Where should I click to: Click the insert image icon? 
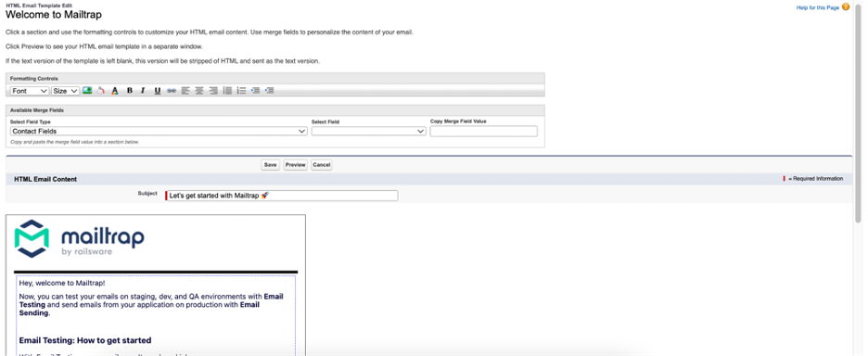click(x=87, y=91)
